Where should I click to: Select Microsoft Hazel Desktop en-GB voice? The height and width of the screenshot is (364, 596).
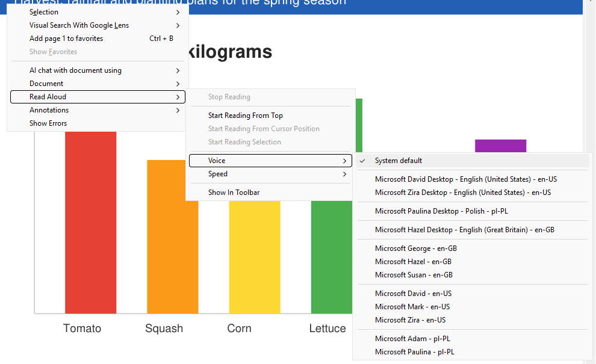tap(473, 230)
